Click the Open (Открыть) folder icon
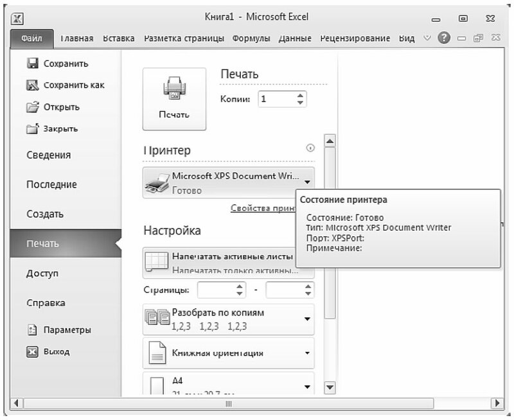514x420 pixels. 33,107
